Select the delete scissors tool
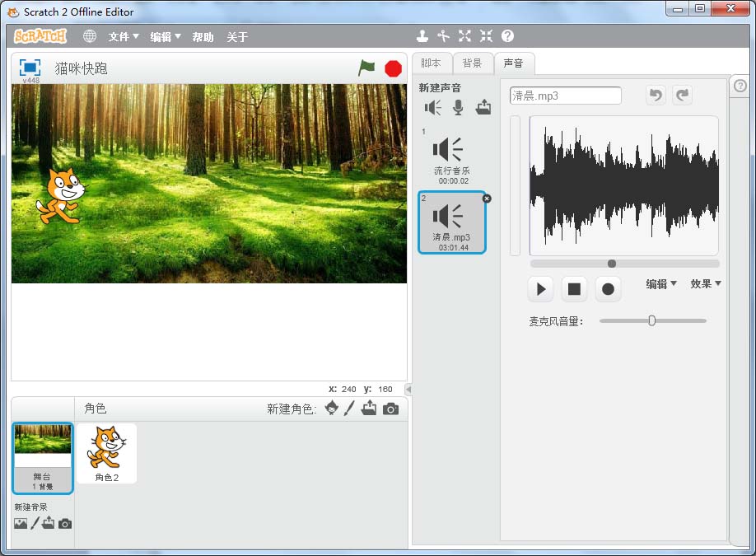Screen dimensions: 756x556 [x=443, y=36]
